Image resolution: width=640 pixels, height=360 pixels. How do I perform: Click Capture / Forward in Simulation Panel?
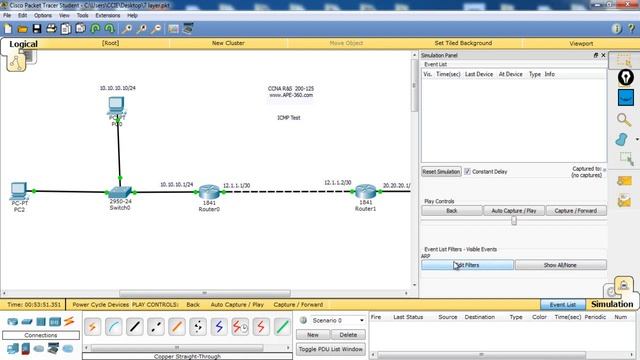(x=576, y=211)
